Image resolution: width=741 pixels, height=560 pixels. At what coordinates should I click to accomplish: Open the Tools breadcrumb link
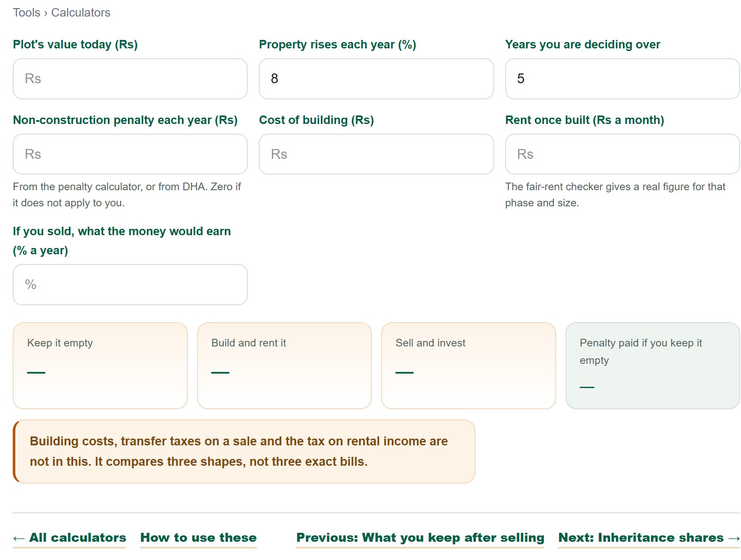pos(26,13)
